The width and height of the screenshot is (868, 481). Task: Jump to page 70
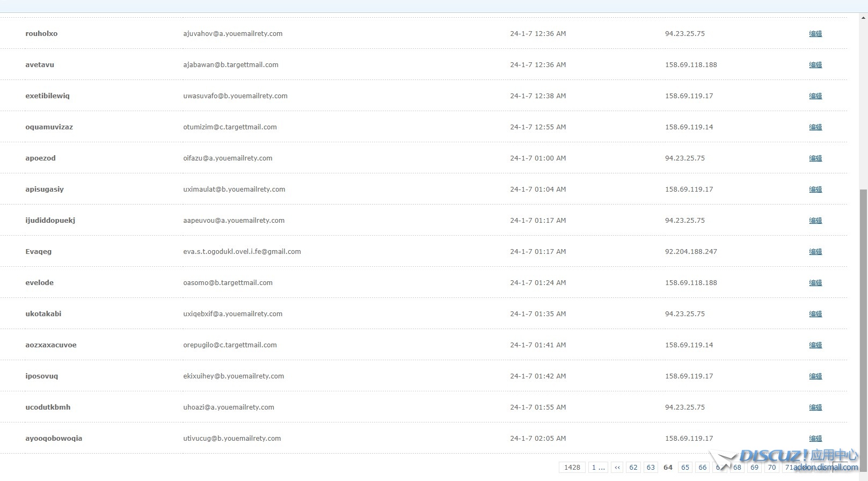click(x=771, y=467)
